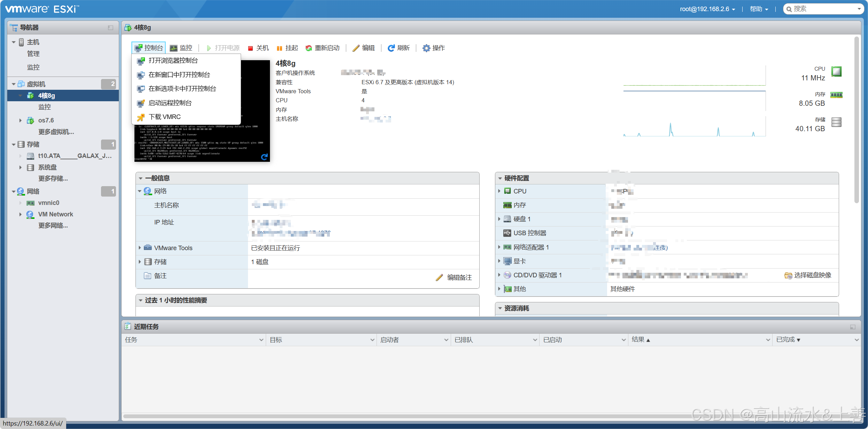
Task: Open the 目标 column dropdown arrow
Action: [x=372, y=340]
